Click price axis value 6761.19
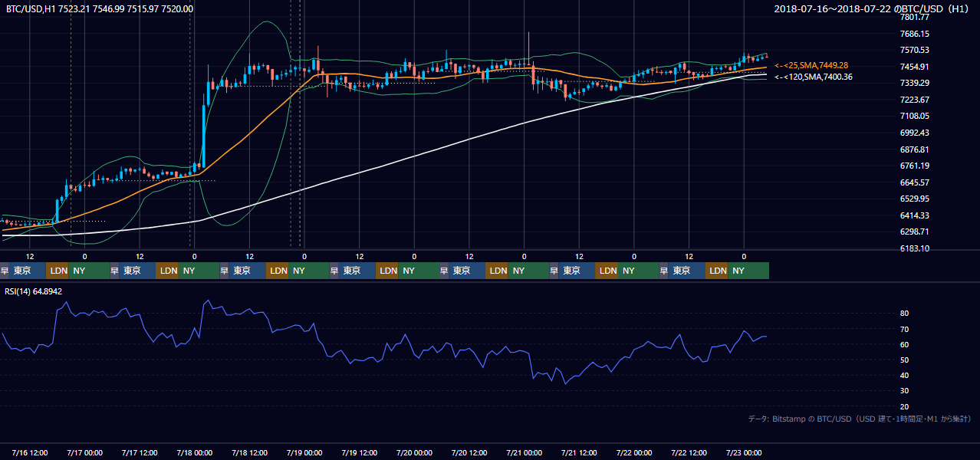 coord(915,166)
